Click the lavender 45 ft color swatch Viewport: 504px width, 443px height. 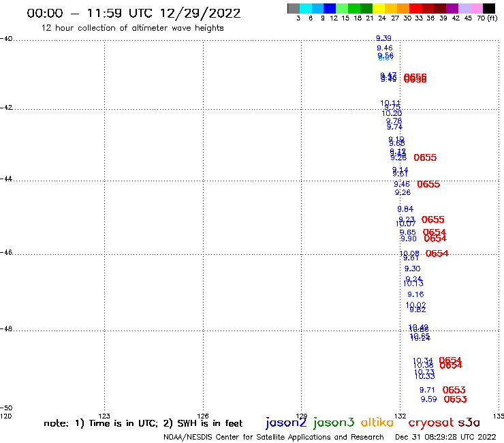(x=464, y=8)
